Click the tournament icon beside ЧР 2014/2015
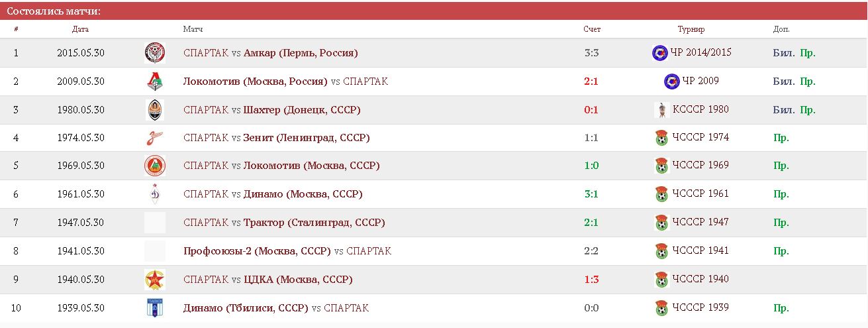Screen dimensions: 868x328 click(660, 53)
